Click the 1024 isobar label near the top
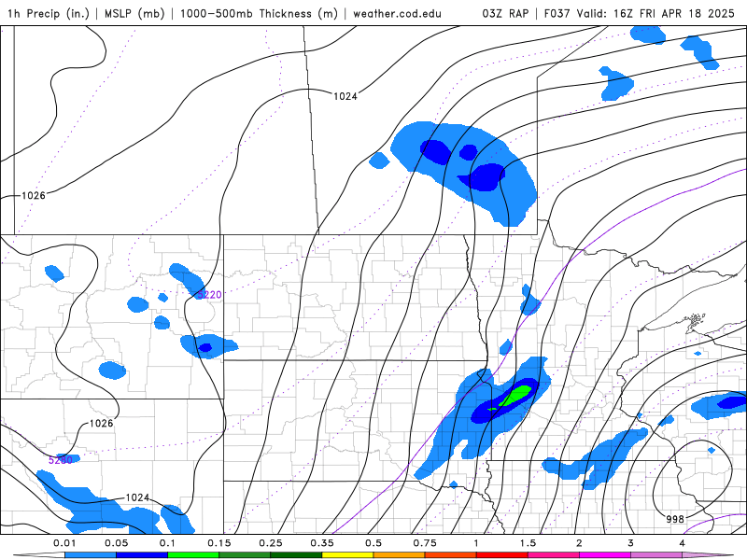The height and width of the screenshot is (560, 747). tap(345, 96)
